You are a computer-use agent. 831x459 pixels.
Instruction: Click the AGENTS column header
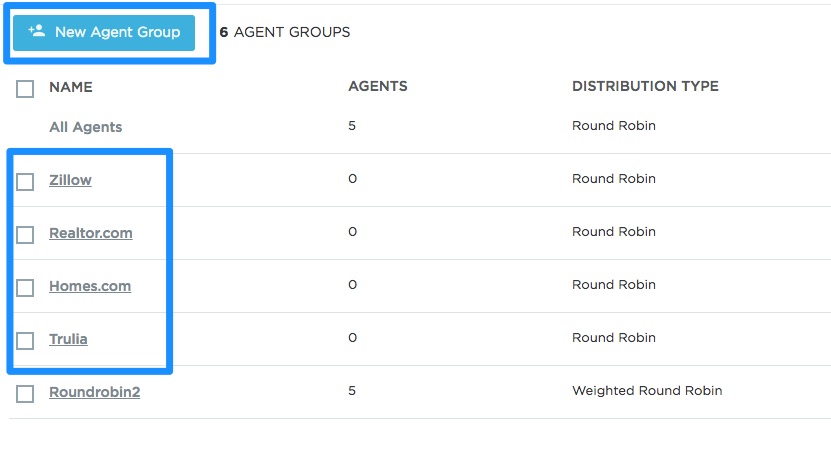click(x=377, y=87)
